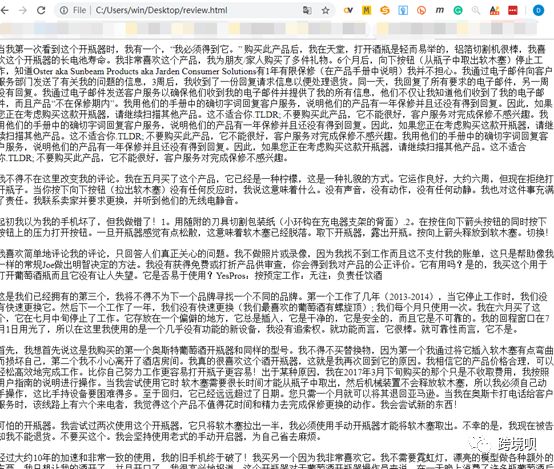Open the black italic 'm' extension
The image size is (554, 469).
pos(440,10)
